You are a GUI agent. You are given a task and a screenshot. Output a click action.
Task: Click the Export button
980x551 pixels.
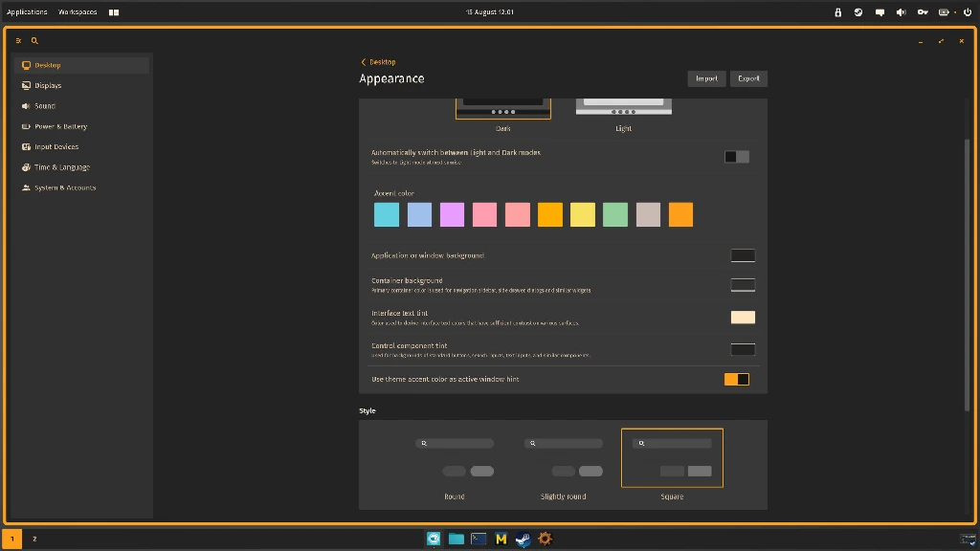click(x=748, y=78)
